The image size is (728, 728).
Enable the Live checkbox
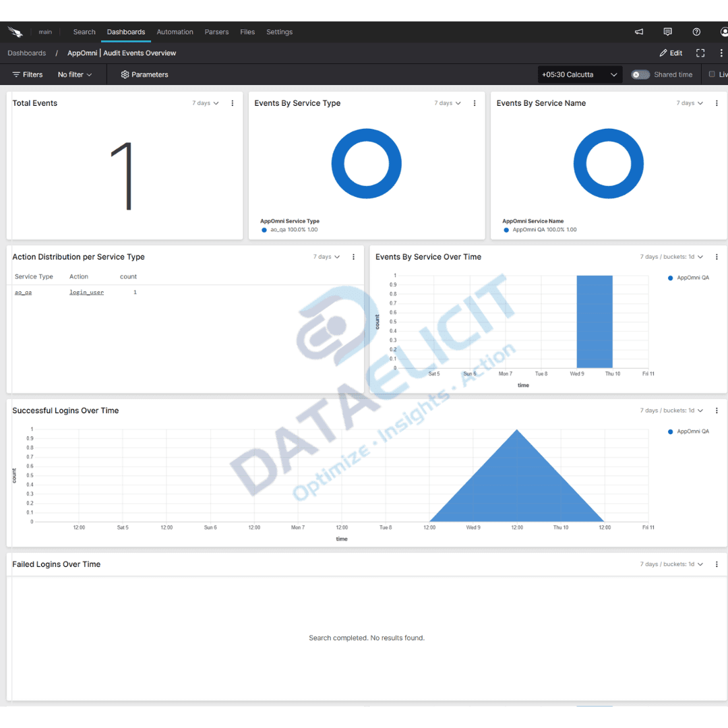[x=713, y=74]
